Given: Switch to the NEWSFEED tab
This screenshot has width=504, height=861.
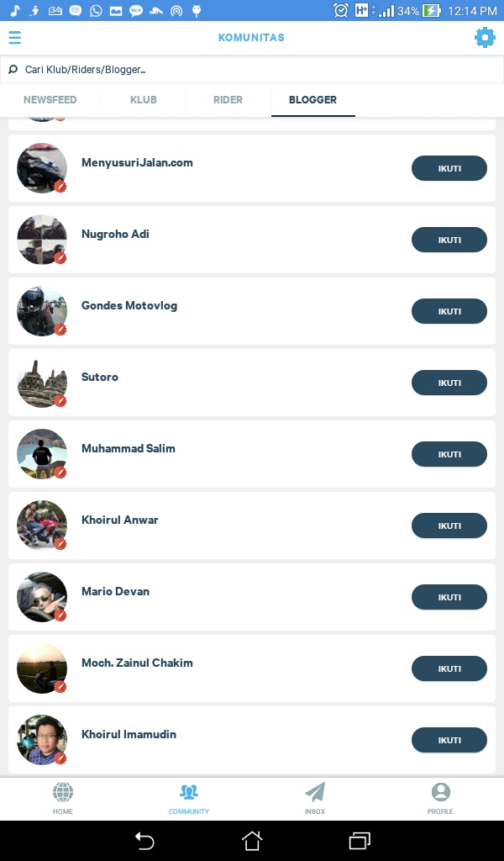Looking at the screenshot, I should coord(50,99).
